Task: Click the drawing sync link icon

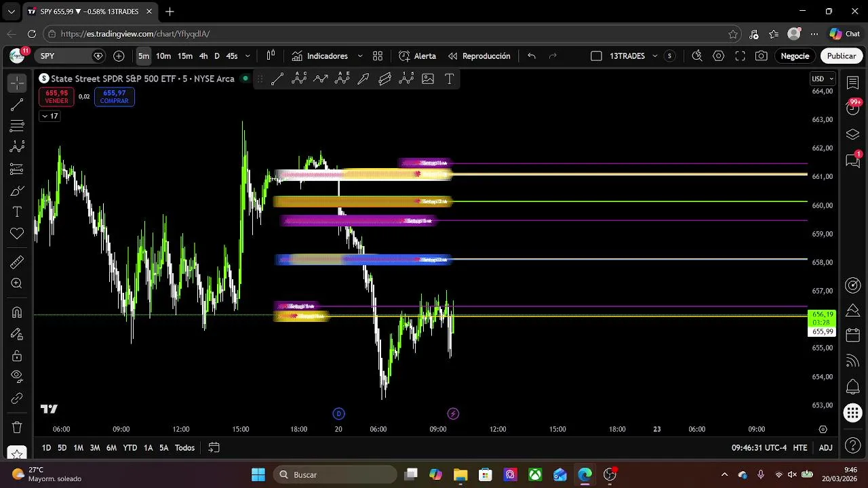Action: (17, 399)
